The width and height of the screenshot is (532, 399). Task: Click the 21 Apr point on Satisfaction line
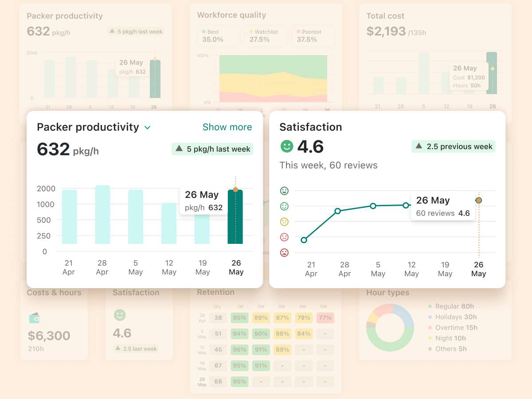click(304, 240)
